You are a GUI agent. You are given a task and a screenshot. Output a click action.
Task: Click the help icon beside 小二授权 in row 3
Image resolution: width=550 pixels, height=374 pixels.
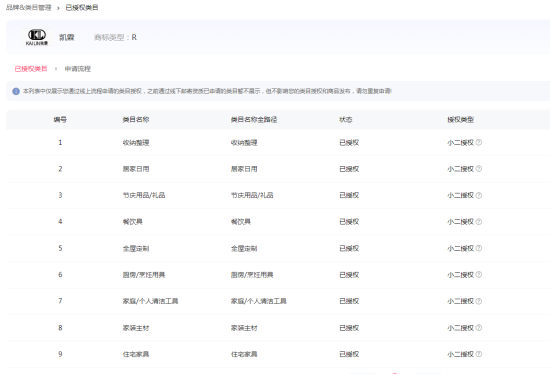point(478,195)
